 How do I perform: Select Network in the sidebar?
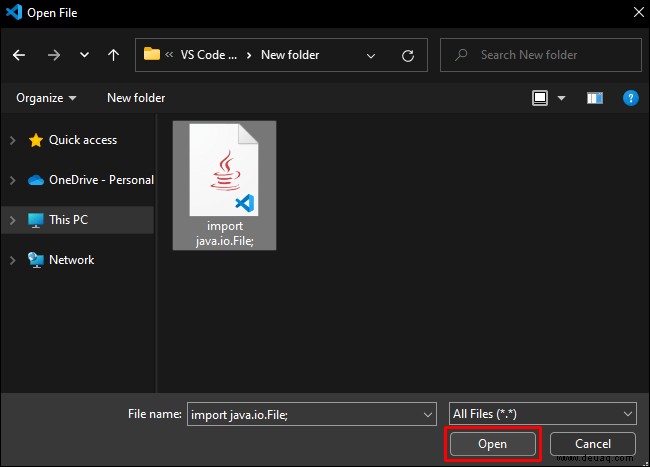click(71, 260)
